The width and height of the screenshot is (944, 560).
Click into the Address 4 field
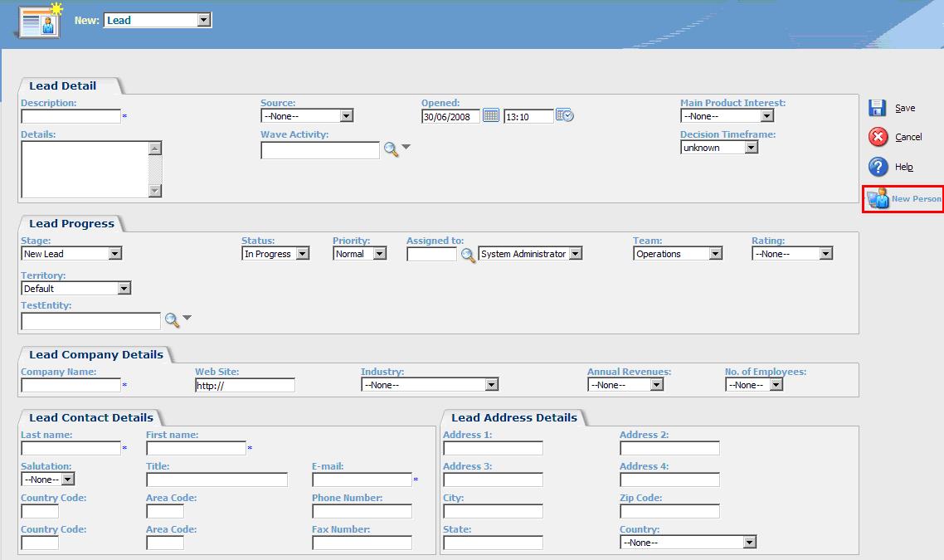click(670, 480)
